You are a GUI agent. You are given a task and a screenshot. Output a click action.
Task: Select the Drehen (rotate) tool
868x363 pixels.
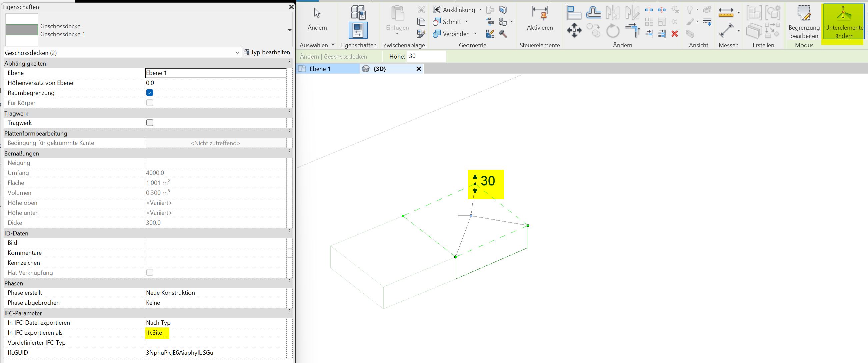613,30
